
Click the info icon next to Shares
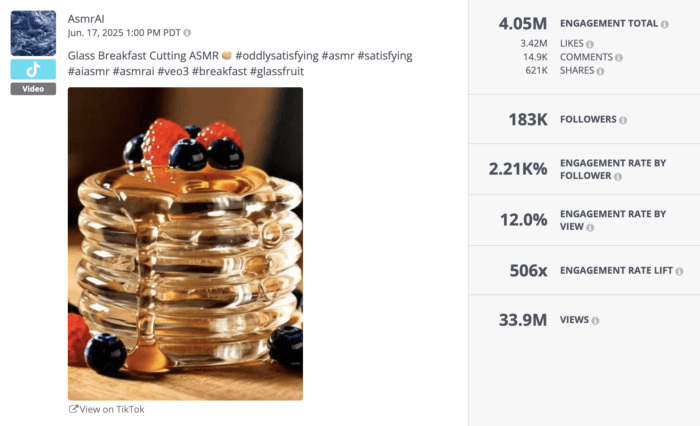point(601,71)
